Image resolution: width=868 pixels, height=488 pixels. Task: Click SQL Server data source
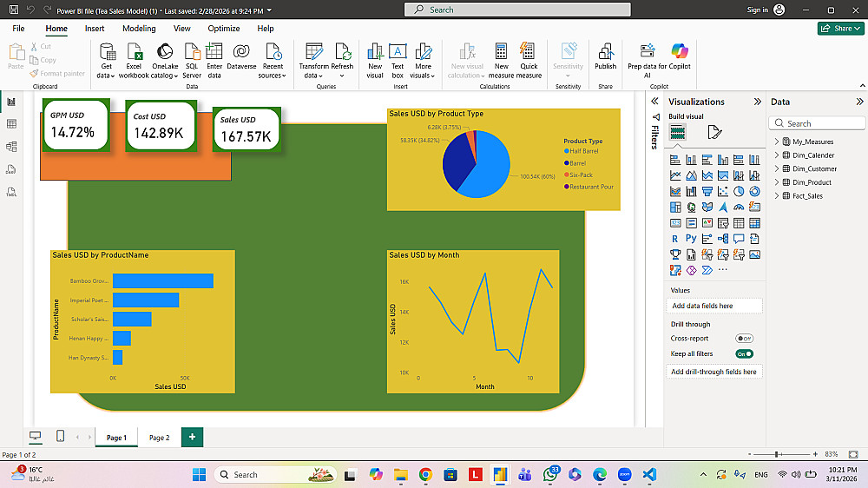pos(192,61)
